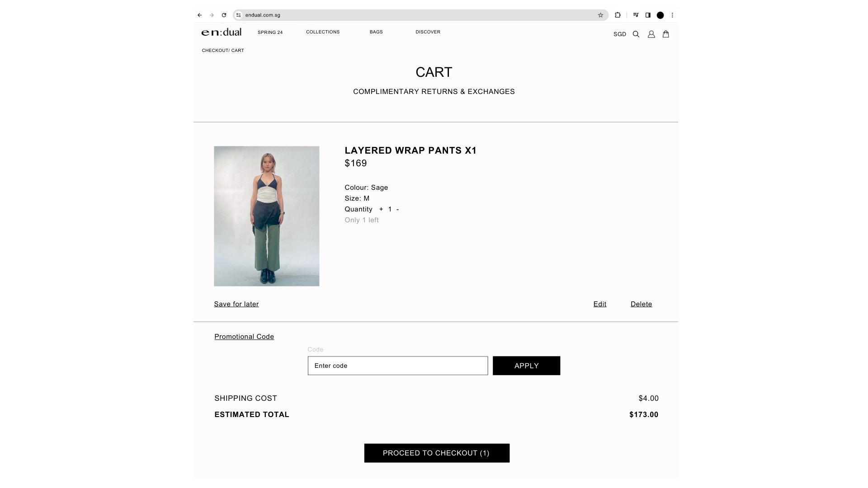Image resolution: width=868 pixels, height=488 pixels.
Task: Bookmark page with the star icon
Action: coord(600,15)
